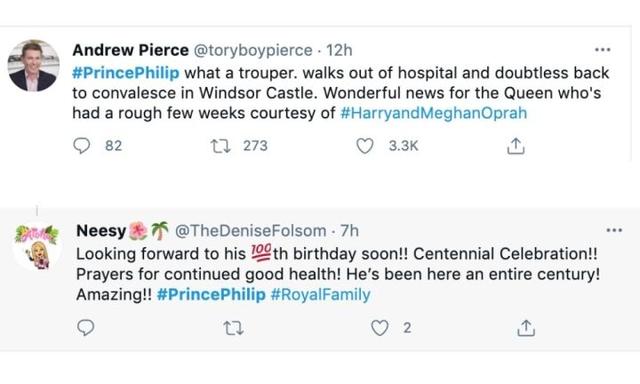Screen dimensions: 640x384
Task: Share Andrew Pierce's tweet
Action: coord(516,146)
